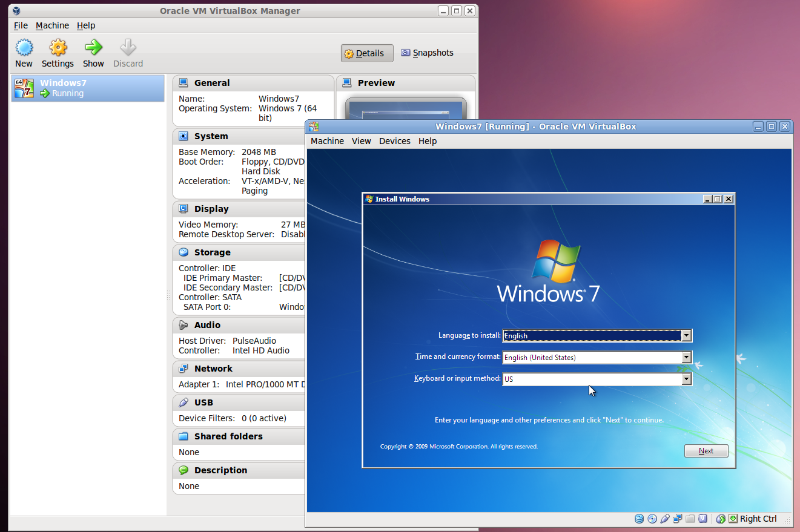Expand the Time and currency format dropdown

coord(686,358)
